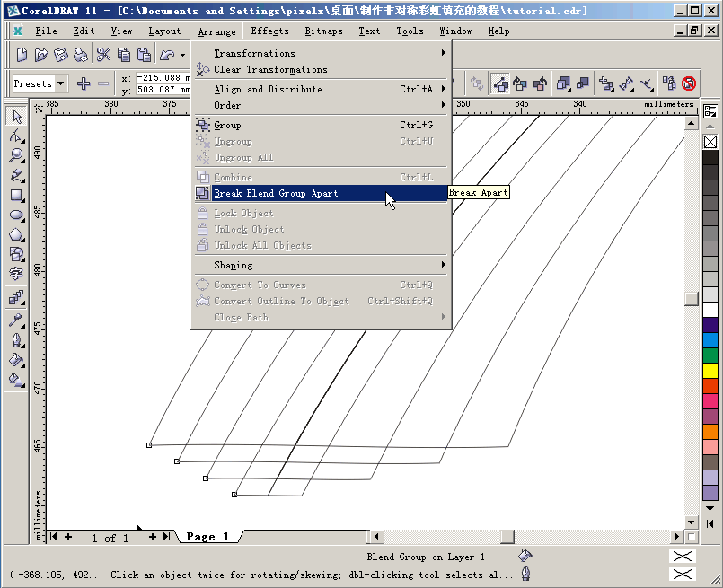Open the Outline pen tool flyout

pos(16,340)
